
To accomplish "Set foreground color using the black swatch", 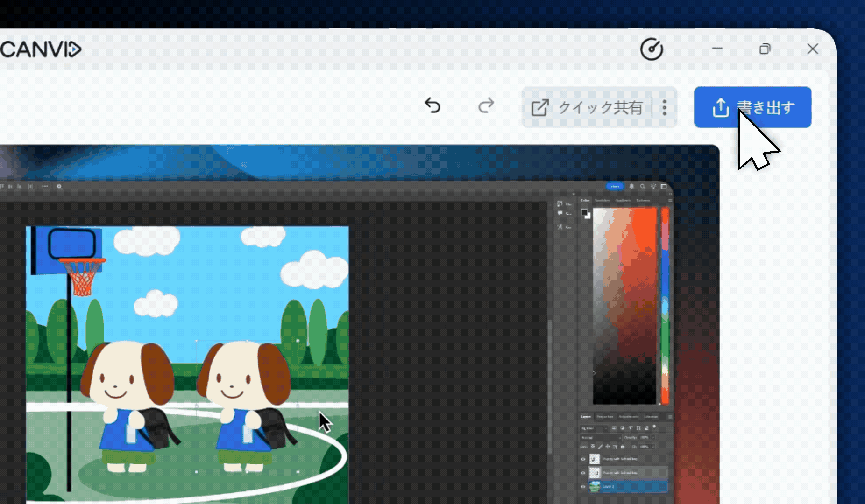I will coord(585,212).
